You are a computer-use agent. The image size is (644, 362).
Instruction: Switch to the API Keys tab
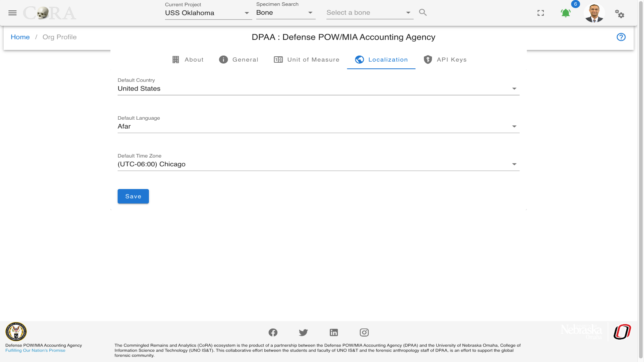tap(445, 60)
